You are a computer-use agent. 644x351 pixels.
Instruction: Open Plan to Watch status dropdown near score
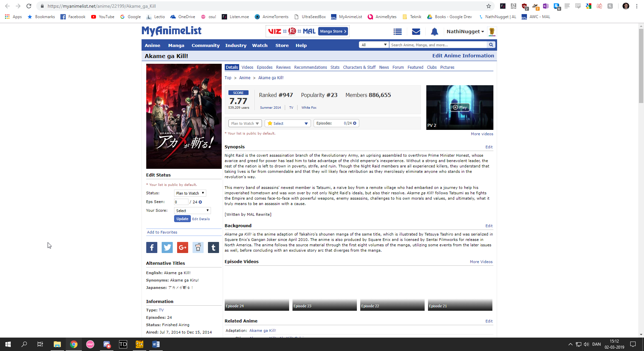coord(245,123)
